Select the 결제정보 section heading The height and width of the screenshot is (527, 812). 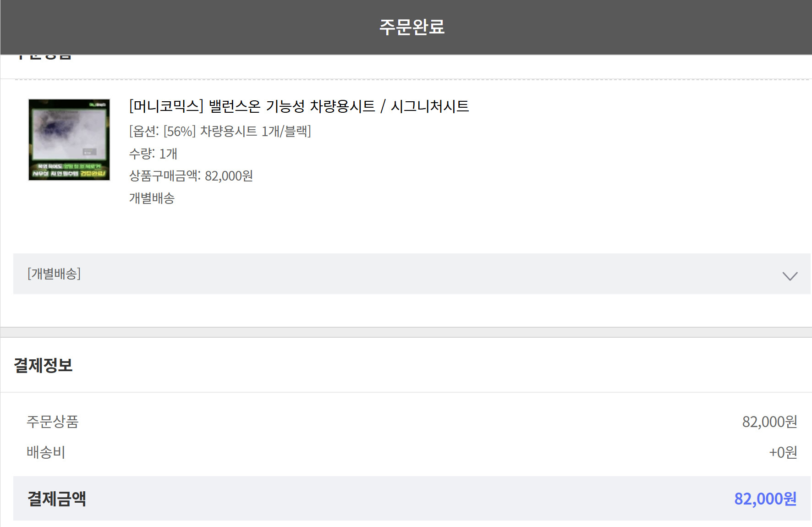pos(43,365)
